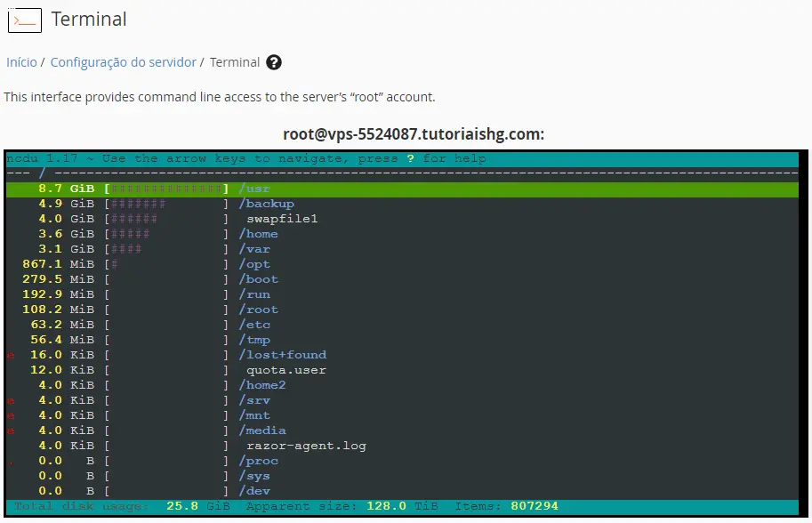Viewport: 812px width, 523px height.
Task: Click the 192.9 MiB size value
Action: click(x=59, y=294)
